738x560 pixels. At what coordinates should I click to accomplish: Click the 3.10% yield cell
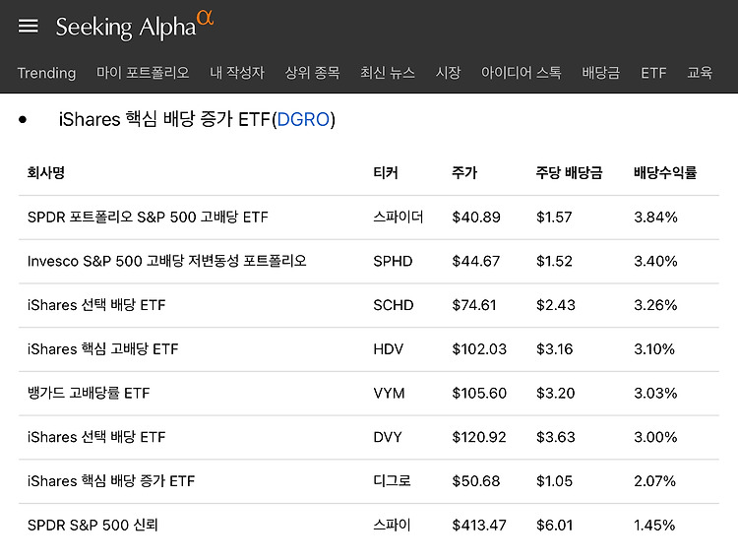point(654,349)
